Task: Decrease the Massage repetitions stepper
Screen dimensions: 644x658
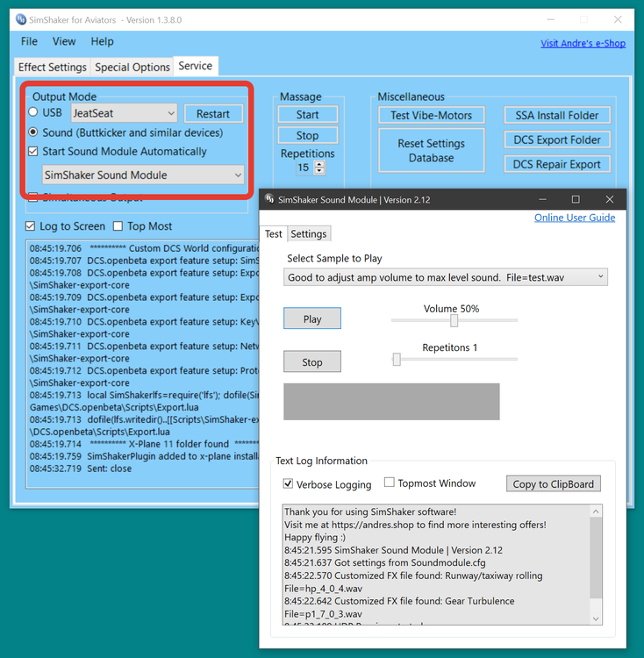Action: 319,170
